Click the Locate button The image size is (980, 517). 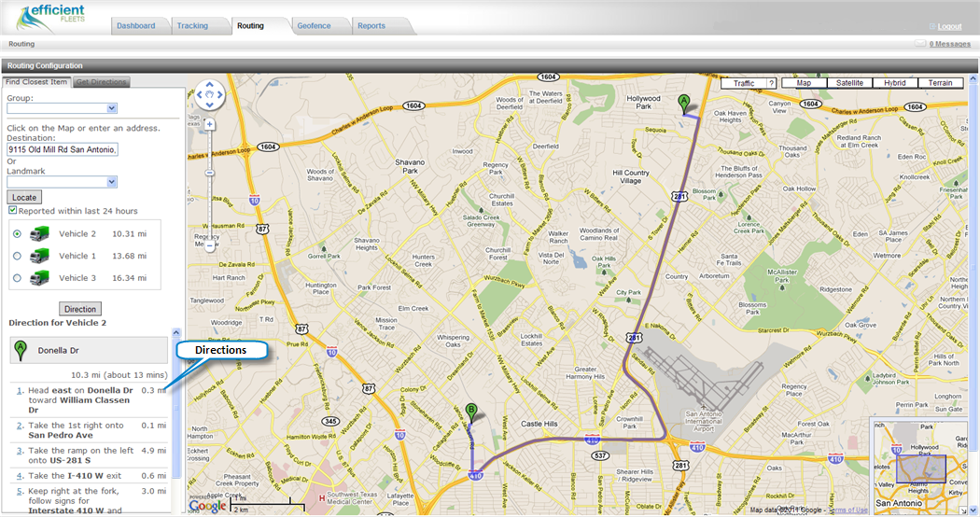coord(24,197)
